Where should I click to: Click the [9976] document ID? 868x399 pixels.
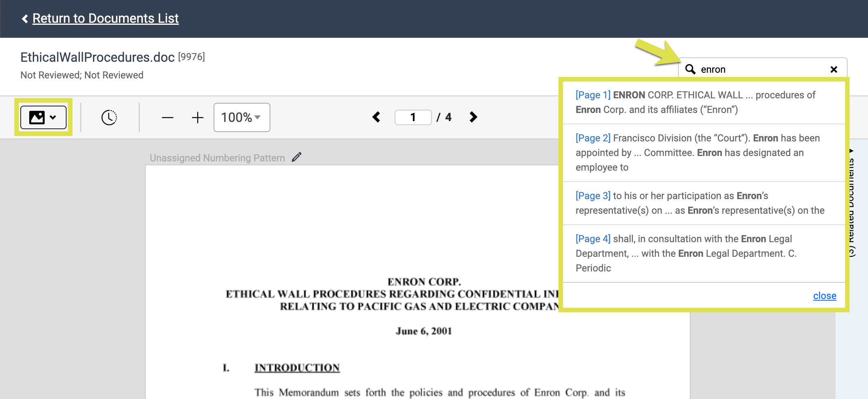coord(192,57)
